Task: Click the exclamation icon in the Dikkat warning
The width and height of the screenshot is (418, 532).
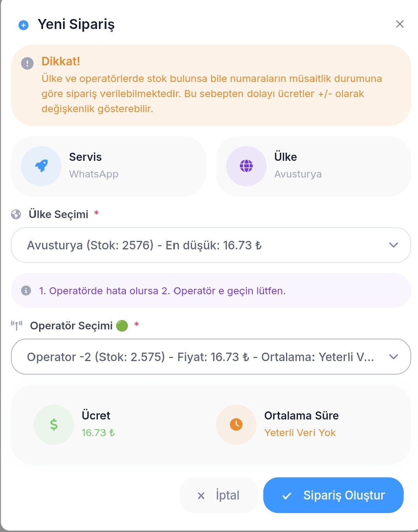Action: pyautogui.click(x=27, y=63)
